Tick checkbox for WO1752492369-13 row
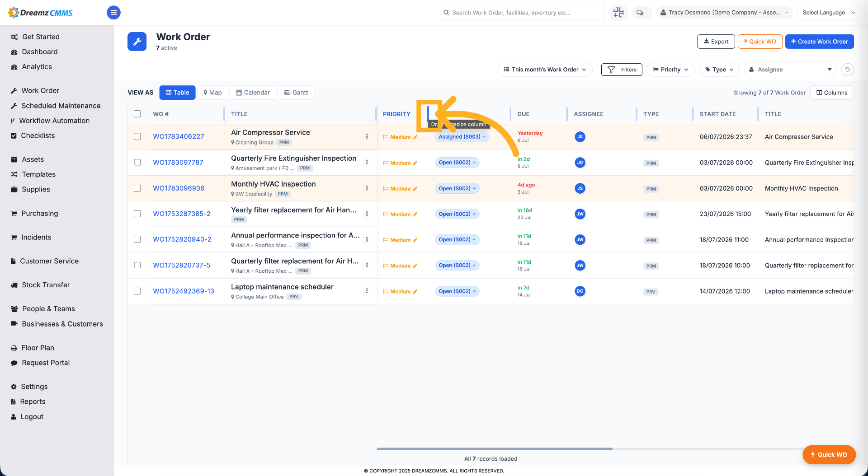Screen dimensions: 868x476 coord(137,291)
